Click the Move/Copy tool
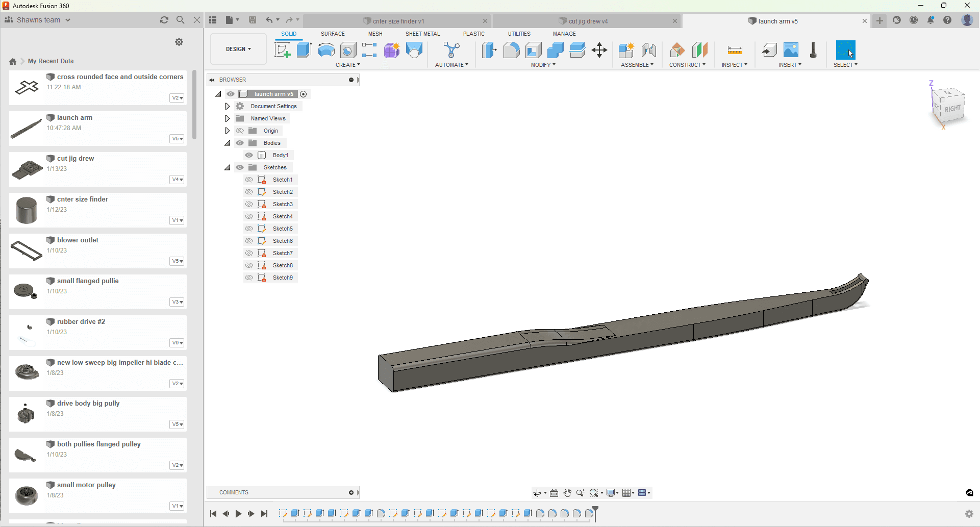 click(x=599, y=50)
